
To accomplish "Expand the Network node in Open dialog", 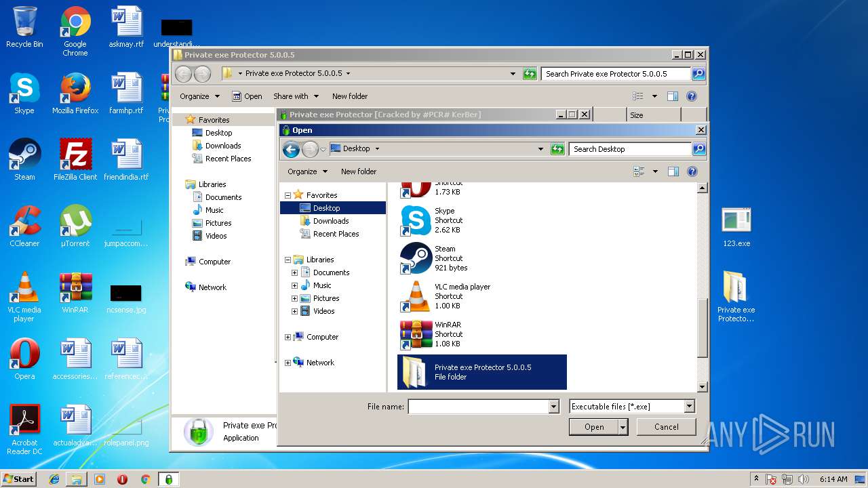I will pyautogui.click(x=288, y=363).
